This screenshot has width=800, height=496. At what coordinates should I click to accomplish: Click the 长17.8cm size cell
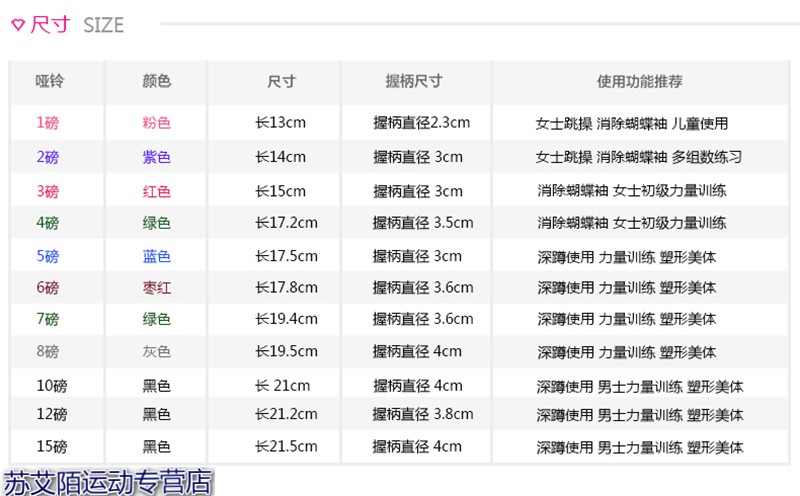click(286, 288)
